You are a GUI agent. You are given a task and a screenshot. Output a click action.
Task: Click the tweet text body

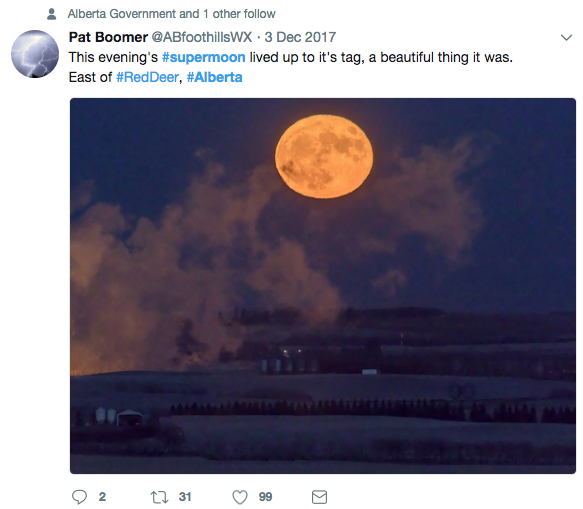click(x=291, y=67)
